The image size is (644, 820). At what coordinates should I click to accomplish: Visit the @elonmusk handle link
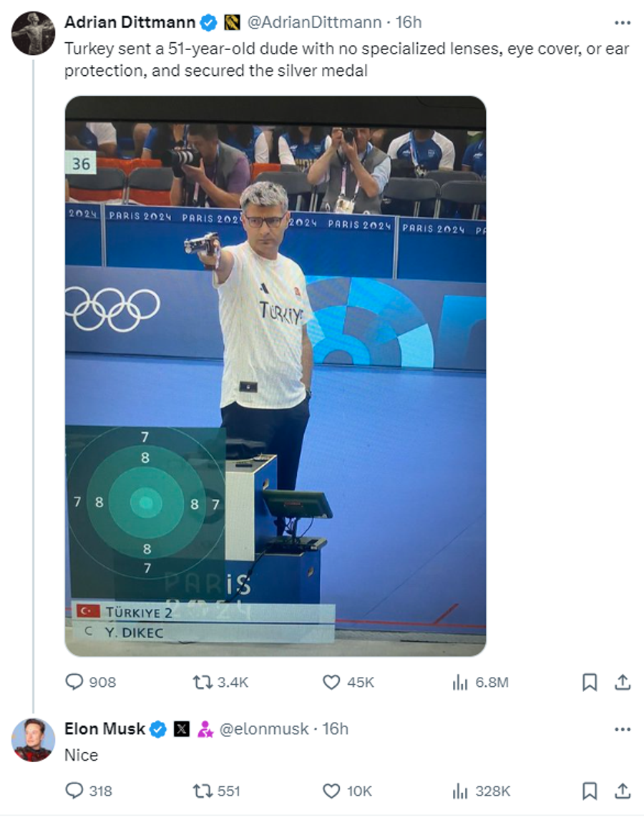264,729
